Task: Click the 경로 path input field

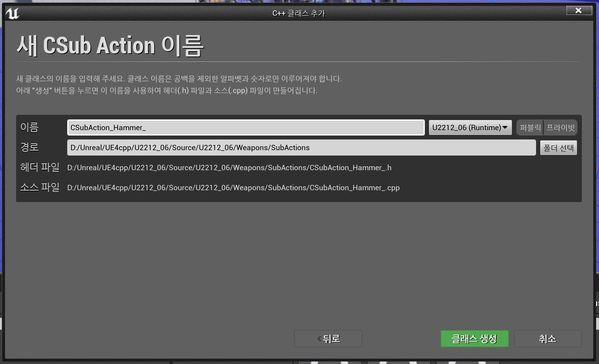Action: tap(301, 148)
